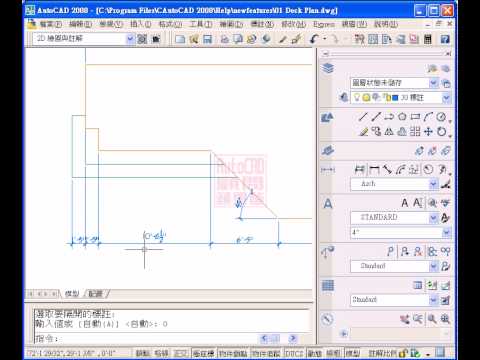This screenshot has width=480, height=360.
Task: Toggle Snap mode (鎖點) in status bar
Action: [x=142, y=353]
